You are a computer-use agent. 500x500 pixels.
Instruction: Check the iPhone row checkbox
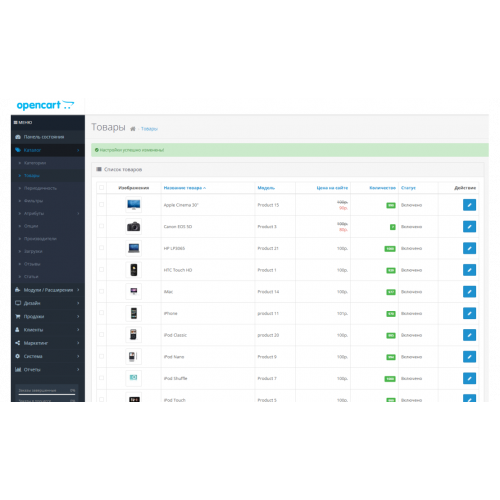(x=101, y=313)
